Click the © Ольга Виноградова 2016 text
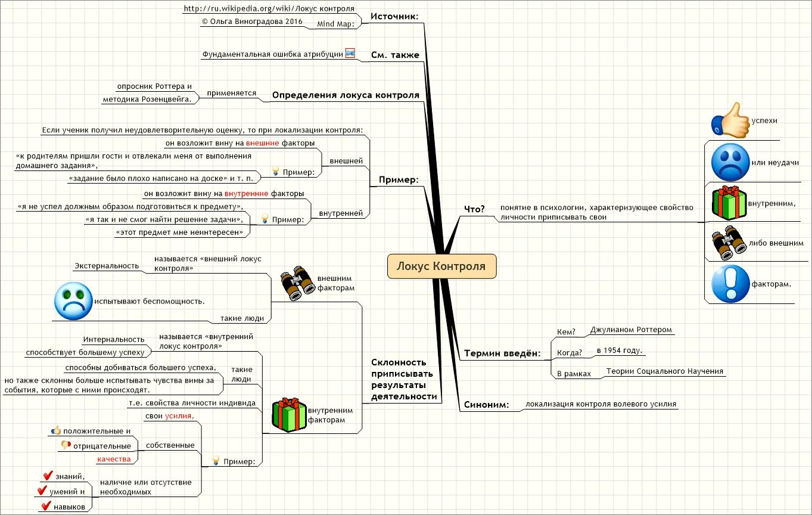The width and height of the screenshot is (812, 515). point(252,20)
